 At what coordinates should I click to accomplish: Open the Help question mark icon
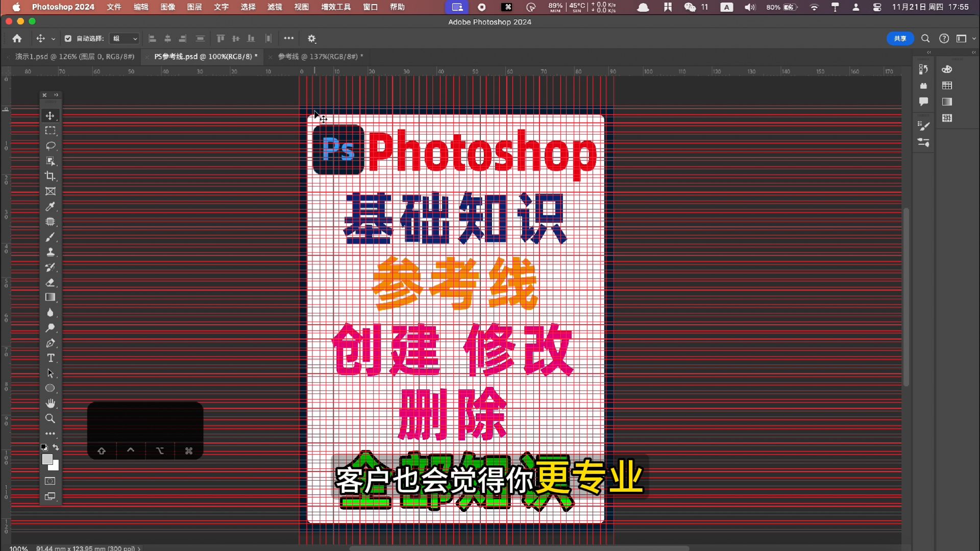[944, 38]
